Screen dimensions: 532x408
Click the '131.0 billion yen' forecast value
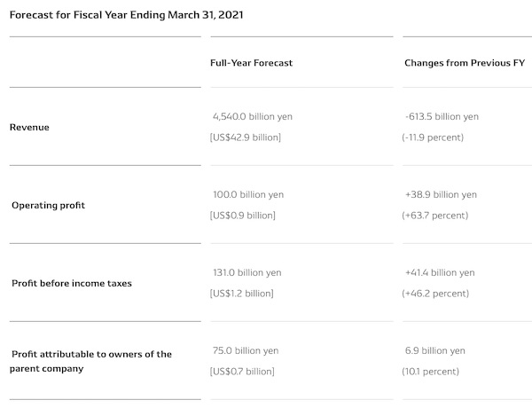click(247, 272)
